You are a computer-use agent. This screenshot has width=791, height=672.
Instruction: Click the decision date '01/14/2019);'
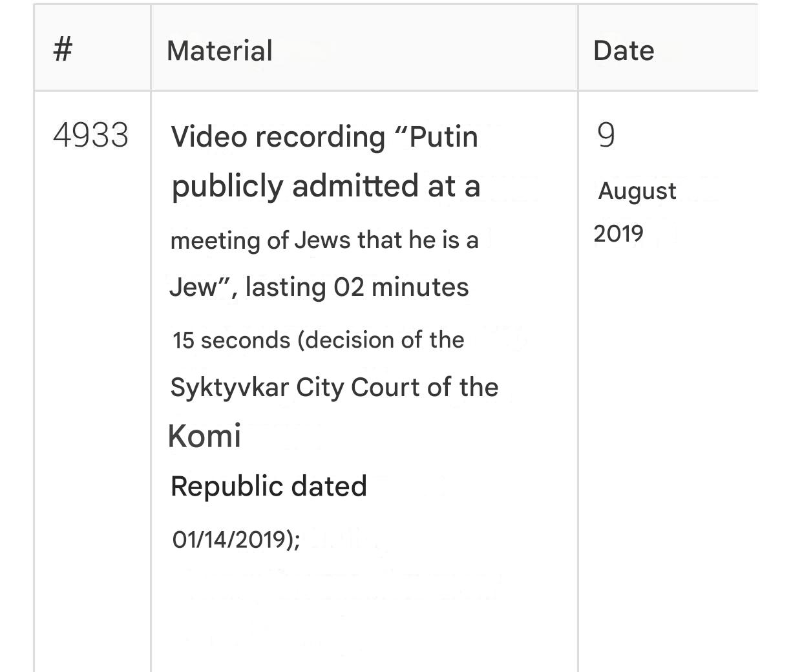click(237, 539)
